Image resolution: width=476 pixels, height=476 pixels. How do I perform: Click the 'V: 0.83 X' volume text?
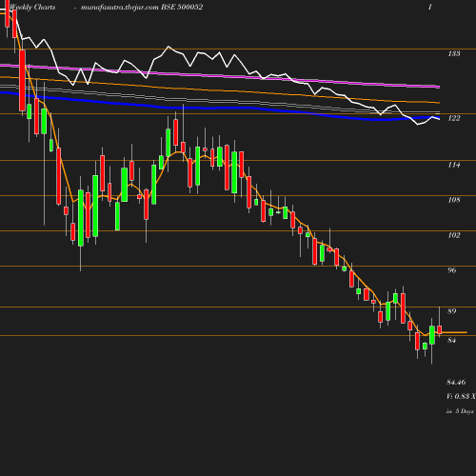[x=461, y=396]
